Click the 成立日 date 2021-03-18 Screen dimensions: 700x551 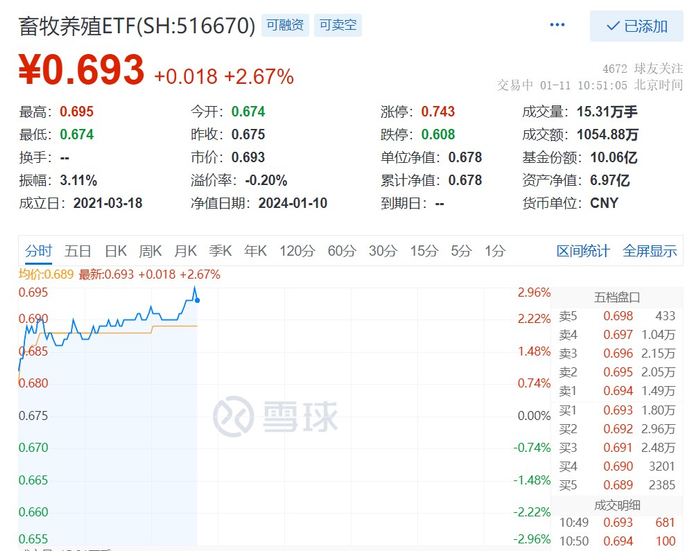click(108, 203)
